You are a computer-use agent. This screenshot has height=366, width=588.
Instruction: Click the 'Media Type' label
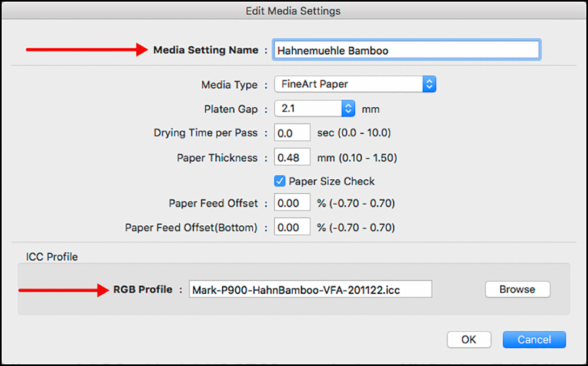click(229, 85)
